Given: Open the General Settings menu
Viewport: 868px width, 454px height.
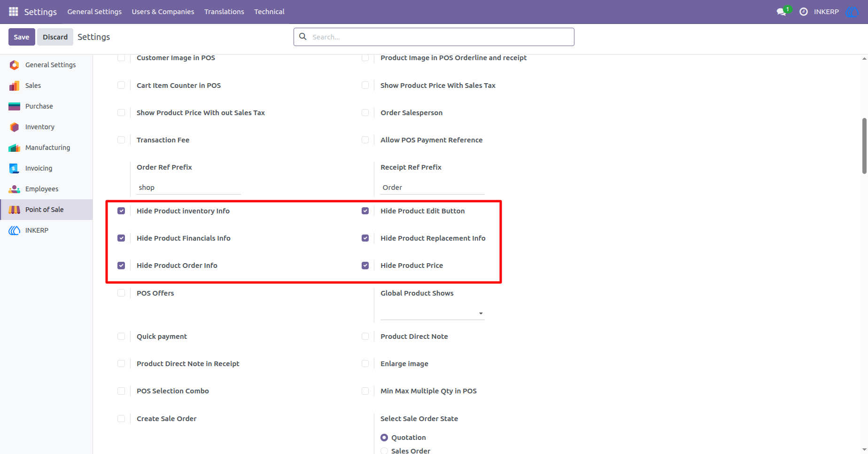Looking at the screenshot, I should coord(94,12).
